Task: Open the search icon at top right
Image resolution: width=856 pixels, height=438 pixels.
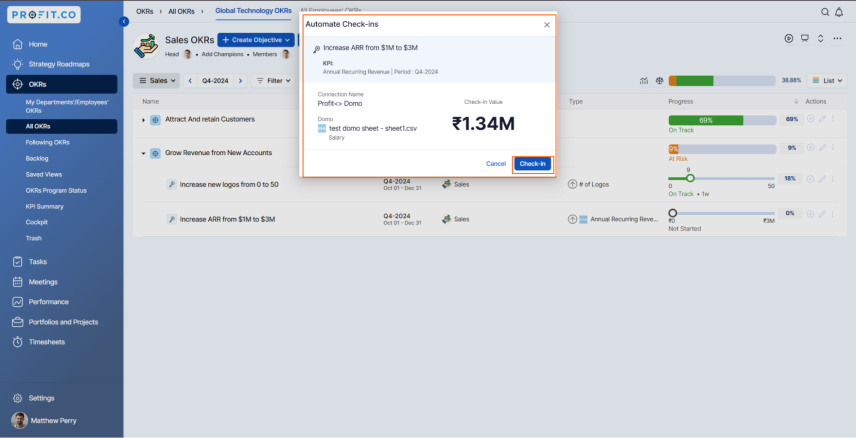Action: pyautogui.click(x=825, y=12)
